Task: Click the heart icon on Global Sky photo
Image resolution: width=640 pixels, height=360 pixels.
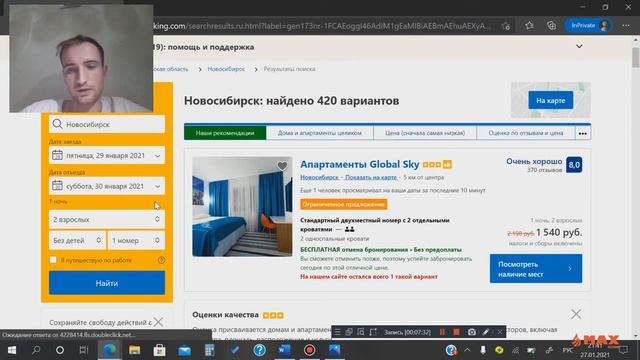Action: tap(282, 166)
